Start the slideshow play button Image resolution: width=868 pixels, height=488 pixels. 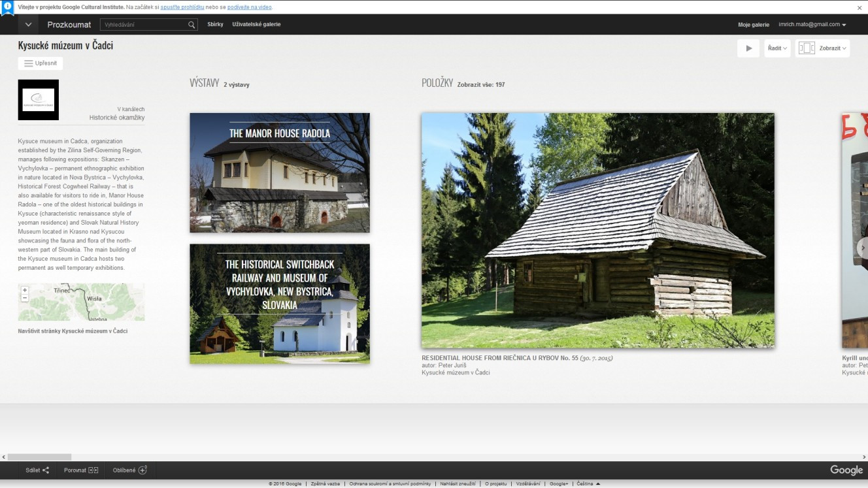[x=748, y=48]
